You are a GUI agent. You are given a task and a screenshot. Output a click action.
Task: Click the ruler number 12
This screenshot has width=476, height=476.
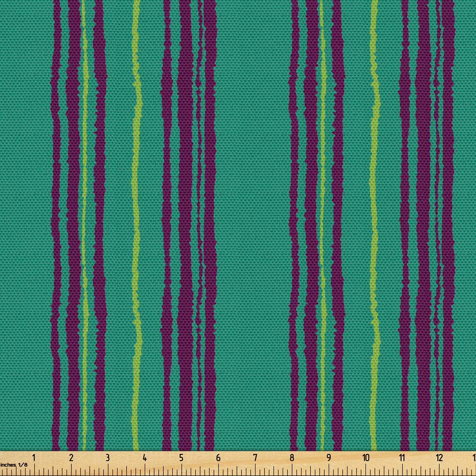[x=439, y=458]
